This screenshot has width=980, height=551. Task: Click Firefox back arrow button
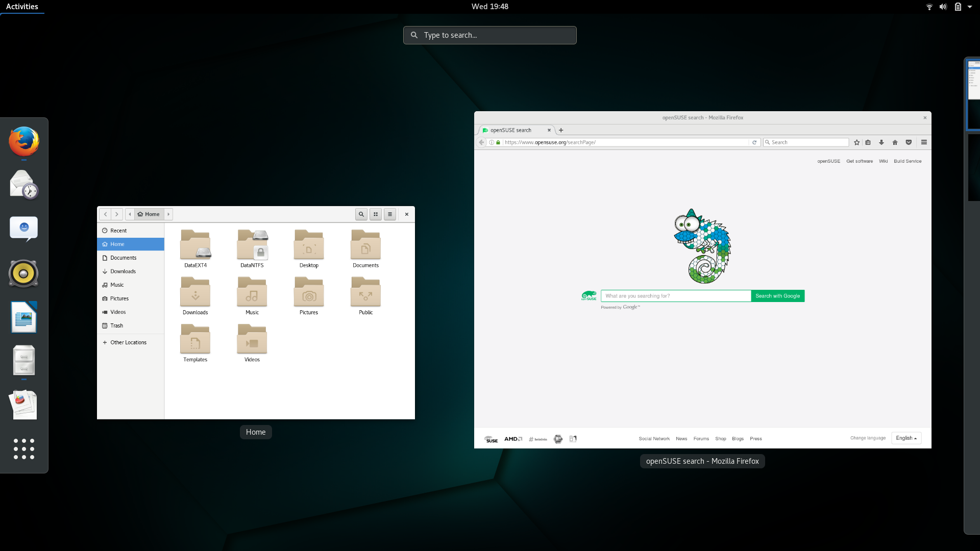481,142
